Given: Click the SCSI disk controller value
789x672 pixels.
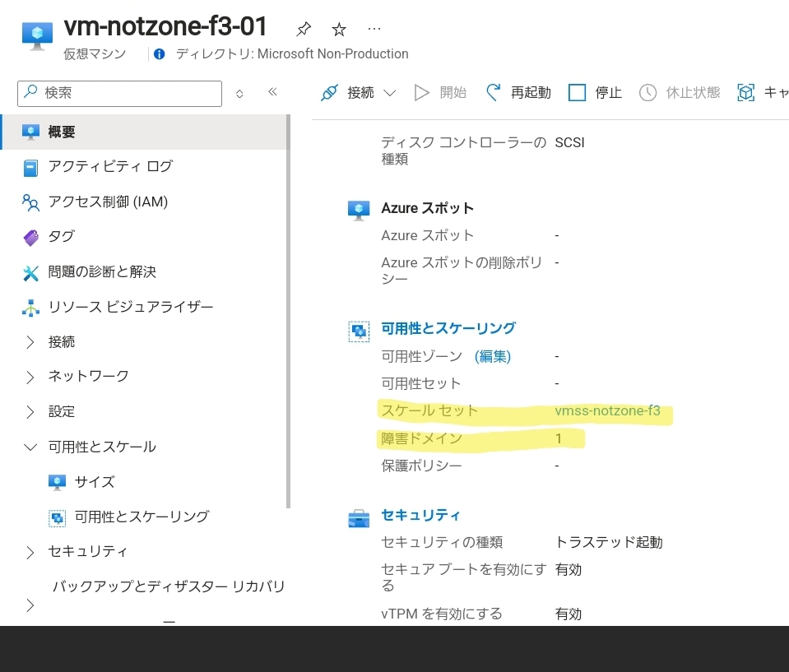Looking at the screenshot, I should [x=569, y=143].
